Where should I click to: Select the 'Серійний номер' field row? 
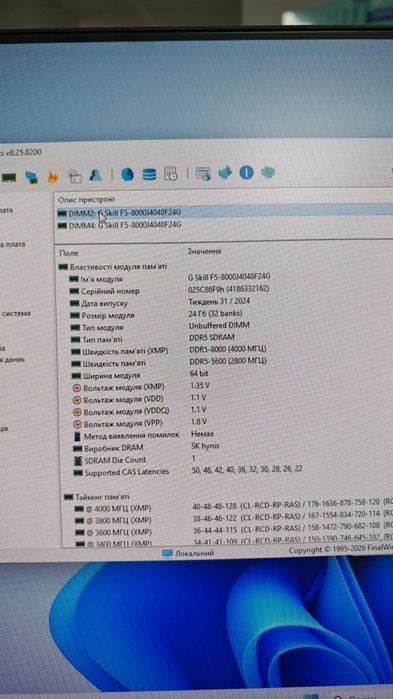coord(225,290)
